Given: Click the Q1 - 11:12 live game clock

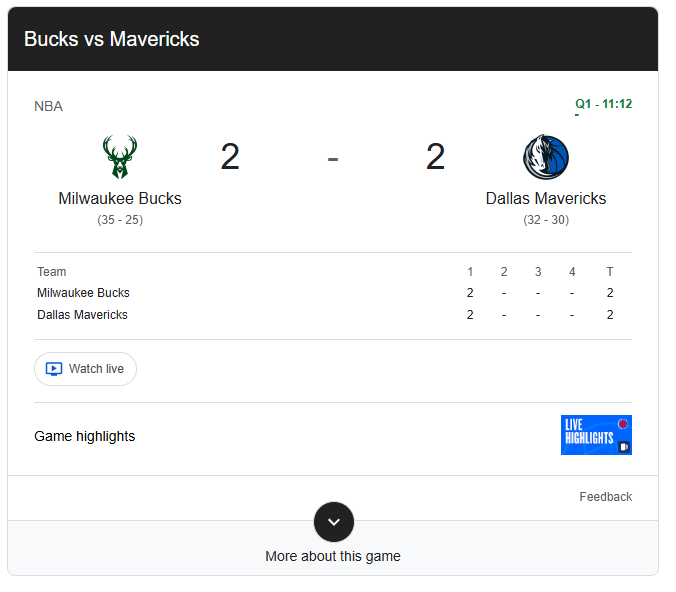Looking at the screenshot, I should 604,104.
